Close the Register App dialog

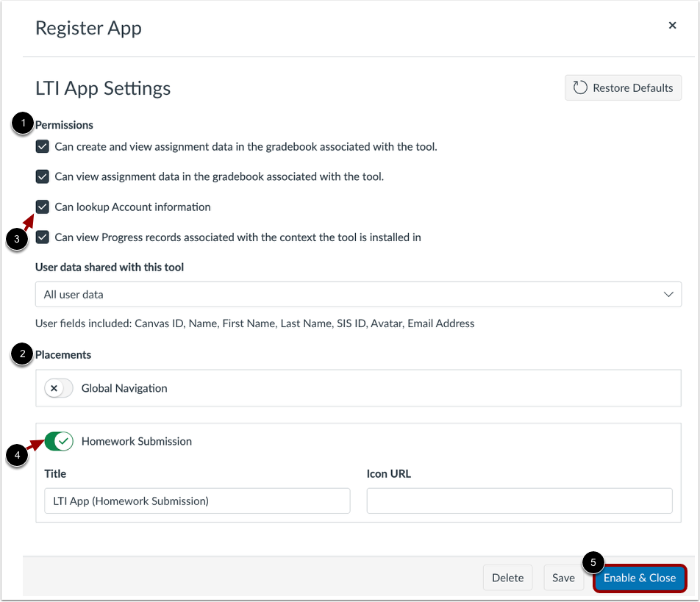pyautogui.click(x=672, y=25)
